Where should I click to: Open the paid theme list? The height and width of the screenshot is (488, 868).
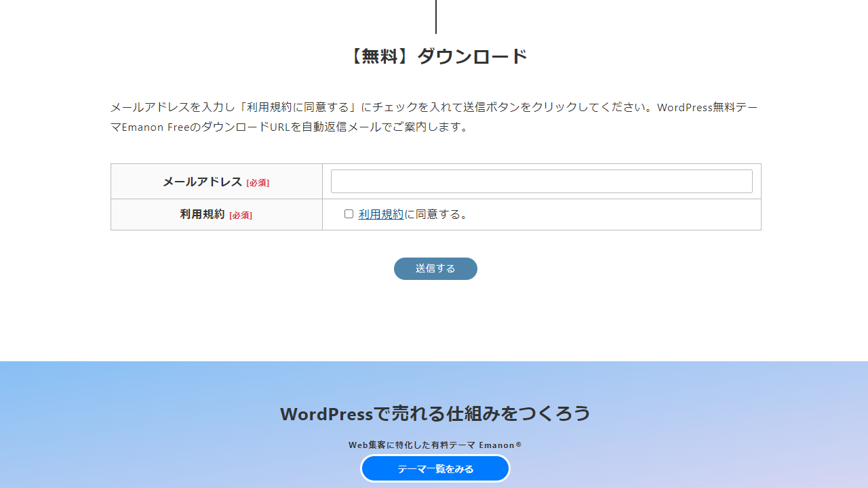[x=435, y=468]
